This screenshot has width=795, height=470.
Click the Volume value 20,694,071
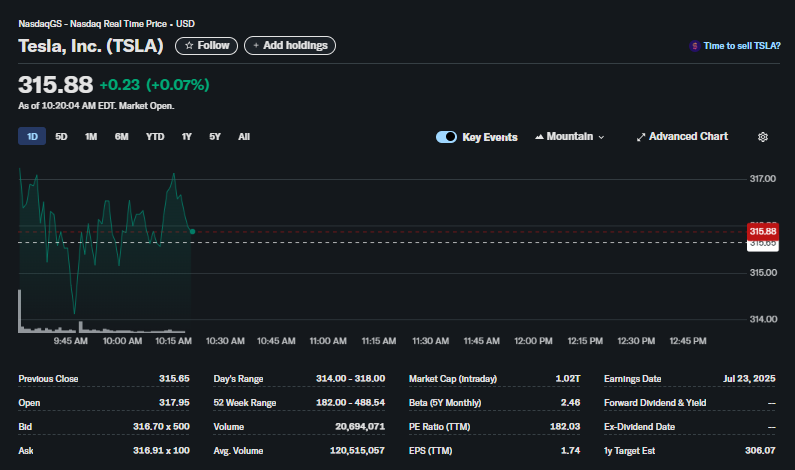[360, 426]
